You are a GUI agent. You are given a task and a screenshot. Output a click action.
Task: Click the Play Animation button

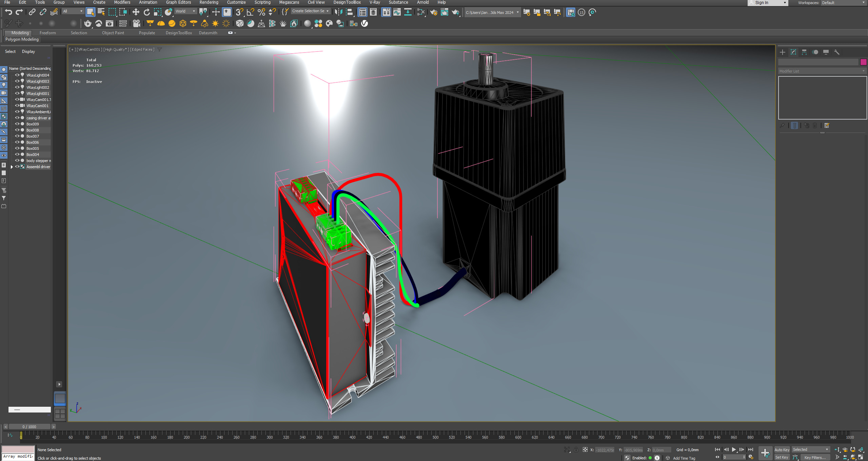(x=734, y=450)
